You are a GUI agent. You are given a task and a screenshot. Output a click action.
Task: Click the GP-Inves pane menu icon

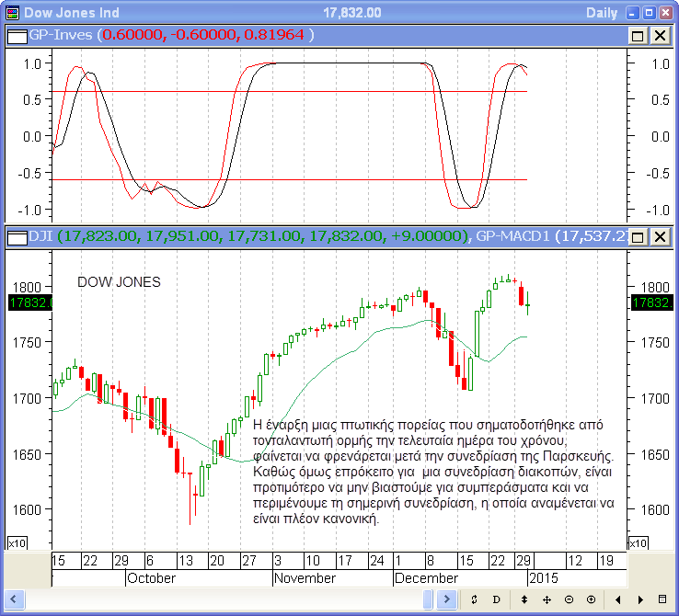[17, 36]
